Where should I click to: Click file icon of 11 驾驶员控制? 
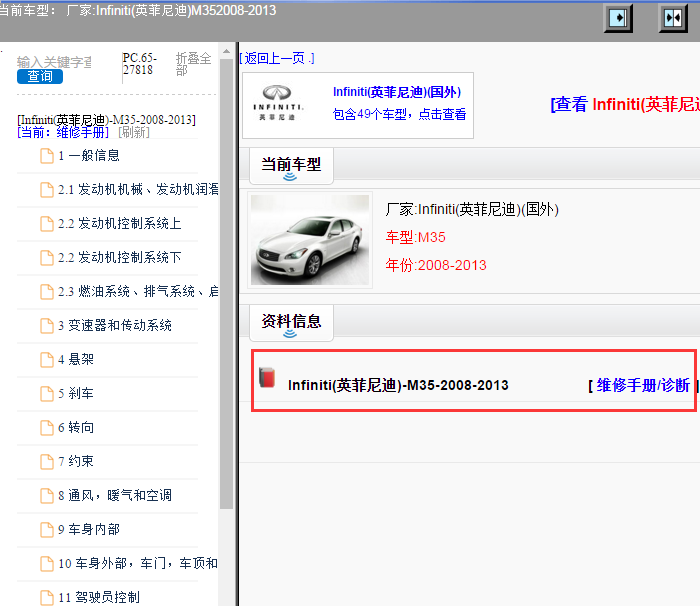point(47,597)
